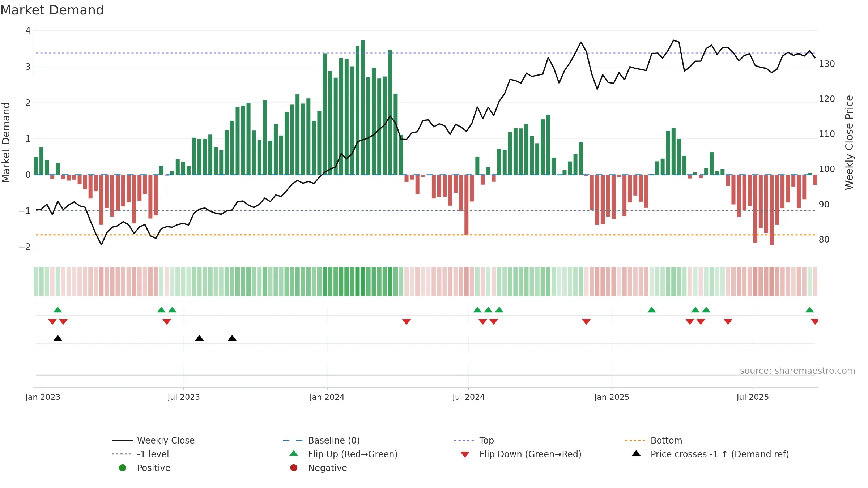Click the −2 demand axis label

[x=25, y=247]
